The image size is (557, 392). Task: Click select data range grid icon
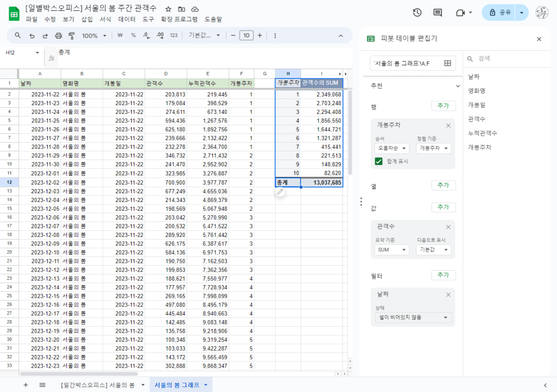coord(448,63)
